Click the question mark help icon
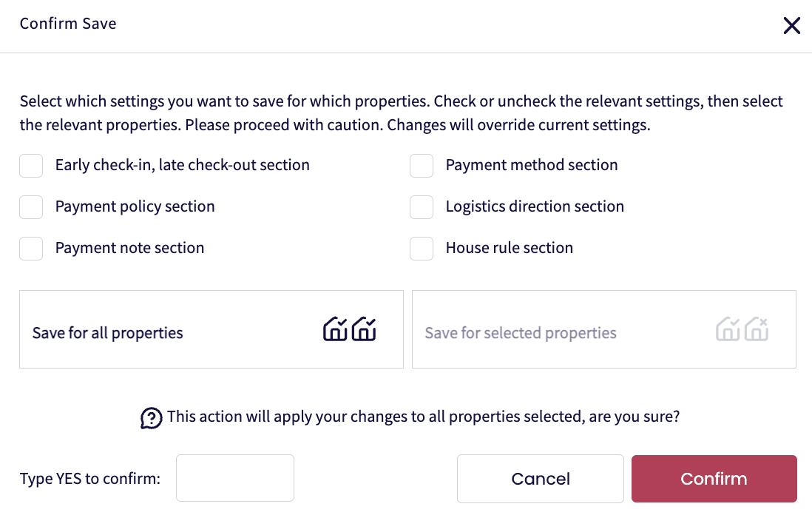Viewport: 812px width, 518px height. click(151, 418)
